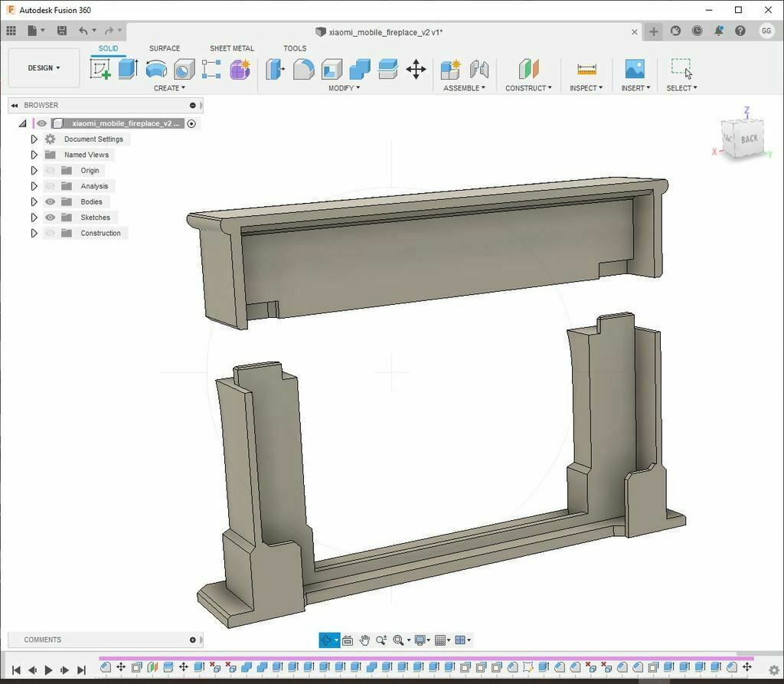784x684 pixels.
Task: Open the GG user account menu
Action: [x=766, y=31]
